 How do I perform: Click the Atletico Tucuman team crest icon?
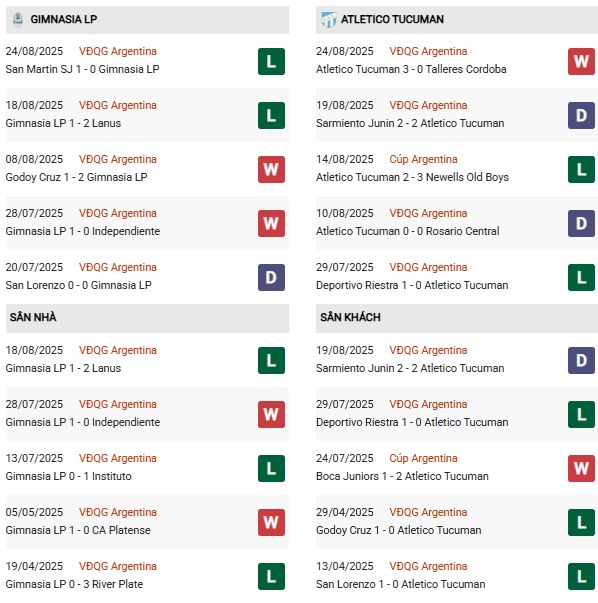[x=328, y=19]
